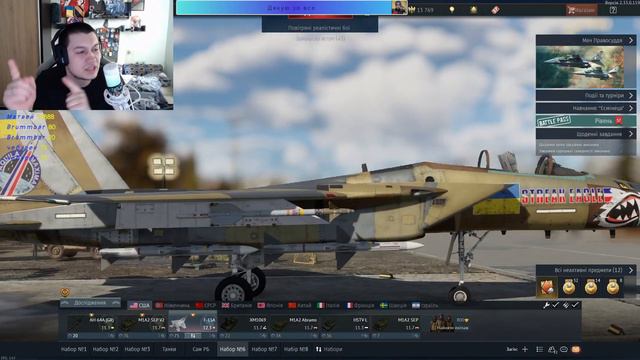This screenshot has height=360, width=640.
Task: Open the Набори presets manager button
Action: tap(329, 349)
